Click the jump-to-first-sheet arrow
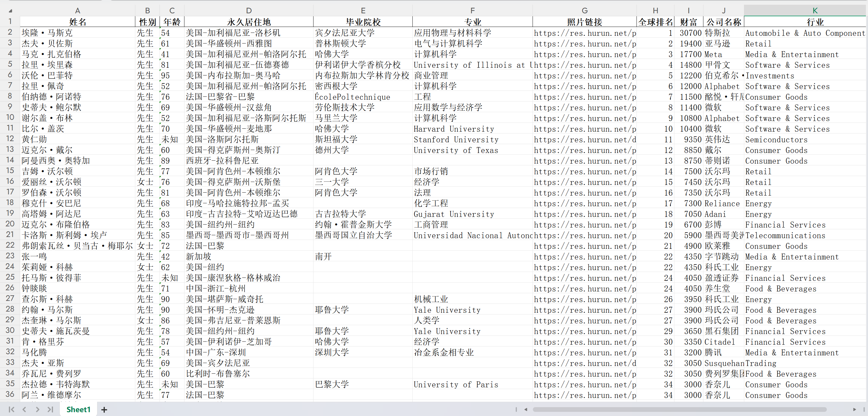 point(11,409)
